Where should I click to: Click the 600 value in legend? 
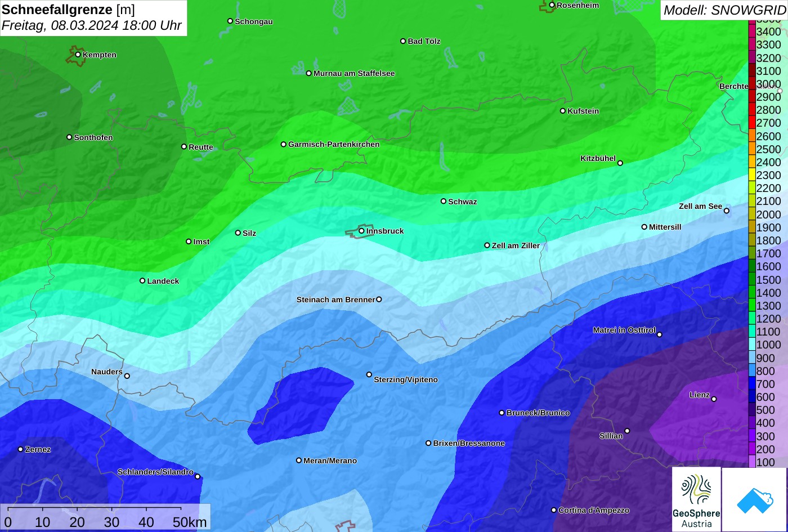[765, 397]
